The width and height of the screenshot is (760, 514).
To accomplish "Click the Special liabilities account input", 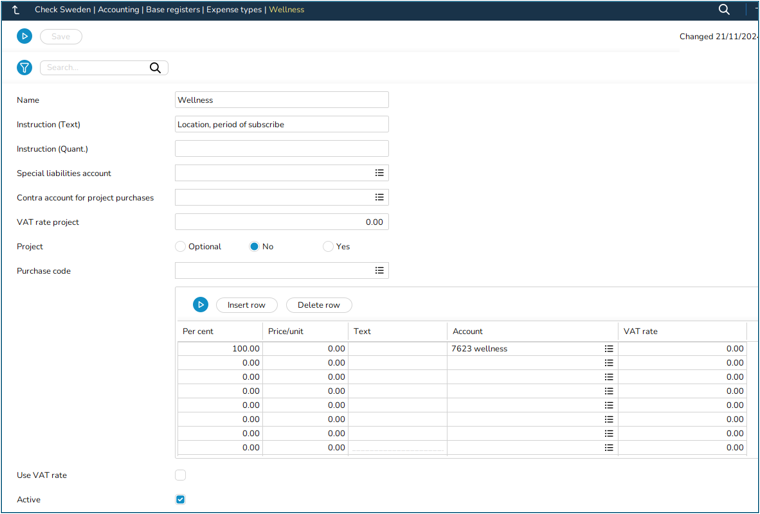I will (x=282, y=173).
